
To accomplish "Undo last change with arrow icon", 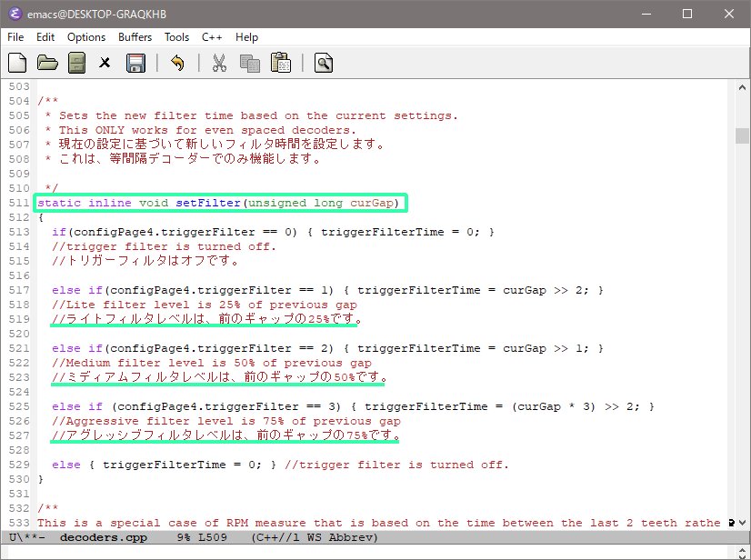I will [177, 64].
